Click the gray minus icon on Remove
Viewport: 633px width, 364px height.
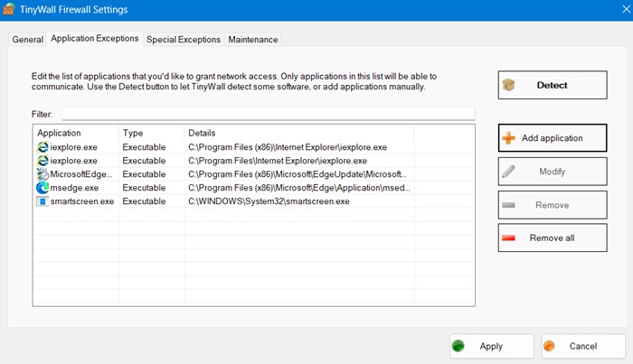point(508,205)
